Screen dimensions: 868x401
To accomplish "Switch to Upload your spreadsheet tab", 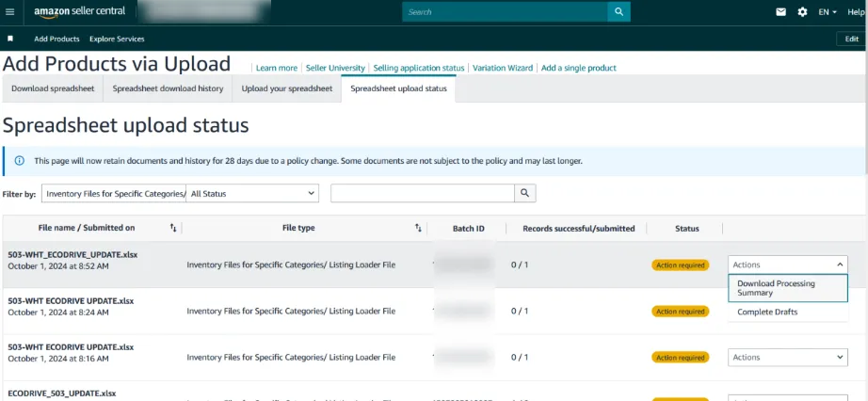I will pos(287,88).
